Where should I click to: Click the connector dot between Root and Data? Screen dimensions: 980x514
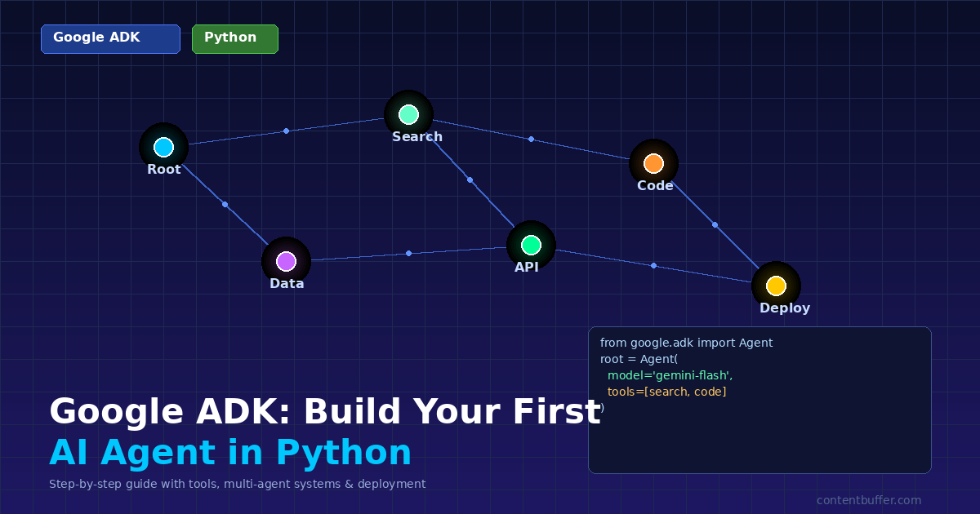tap(225, 204)
